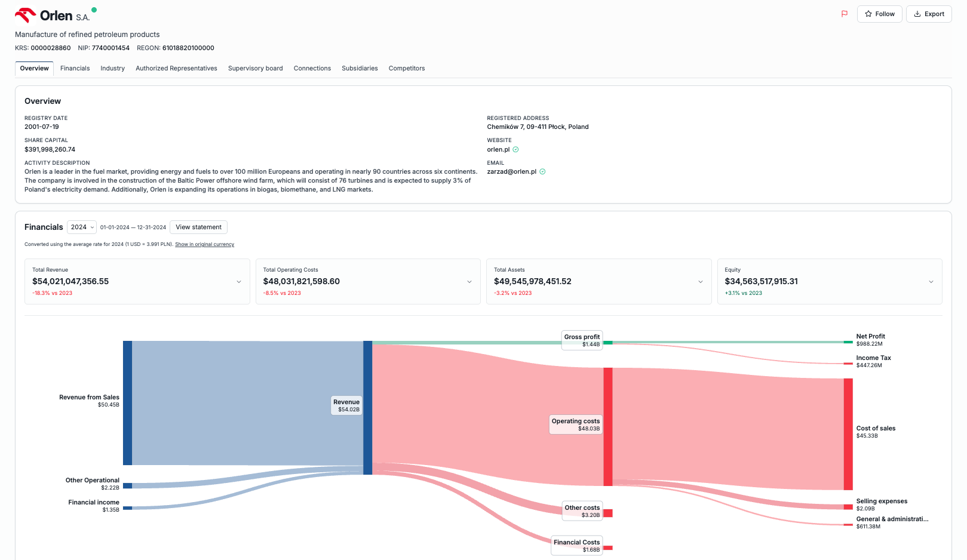Switch to the Supervisory board tab
This screenshot has height=560, width=967.
coord(255,69)
